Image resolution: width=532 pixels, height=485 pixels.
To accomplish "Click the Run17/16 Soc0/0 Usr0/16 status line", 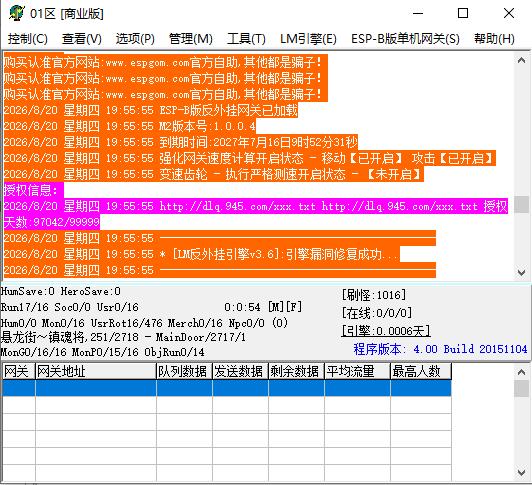I will tap(70, 307).
